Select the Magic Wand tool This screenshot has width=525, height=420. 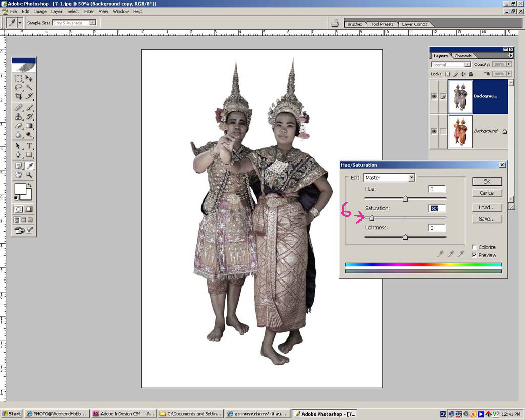click(29, 88)
